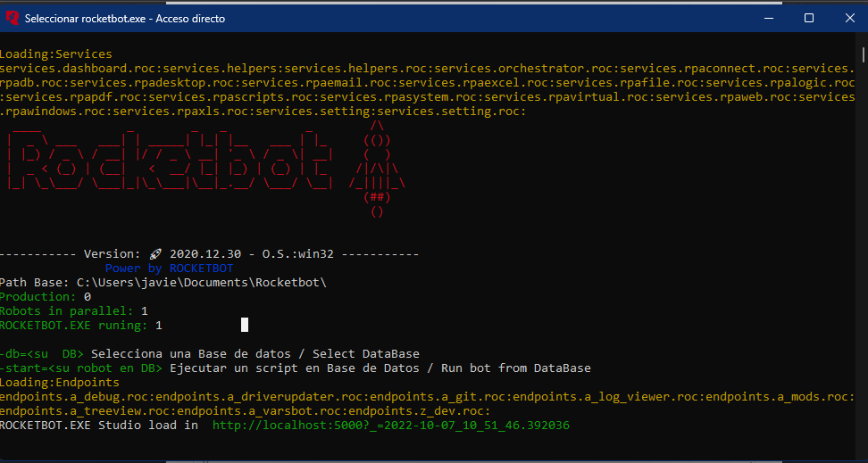The width and height of the screenshot is (868, 463).
Task: Click the Rocketbot icon in the title bar
Action: coord(12,18)
